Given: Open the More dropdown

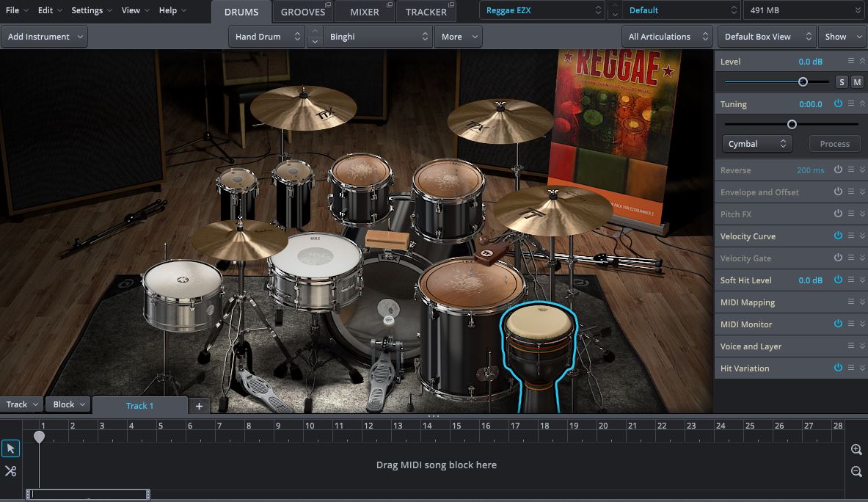Looking at the screenshot, I should coord(459,37).
